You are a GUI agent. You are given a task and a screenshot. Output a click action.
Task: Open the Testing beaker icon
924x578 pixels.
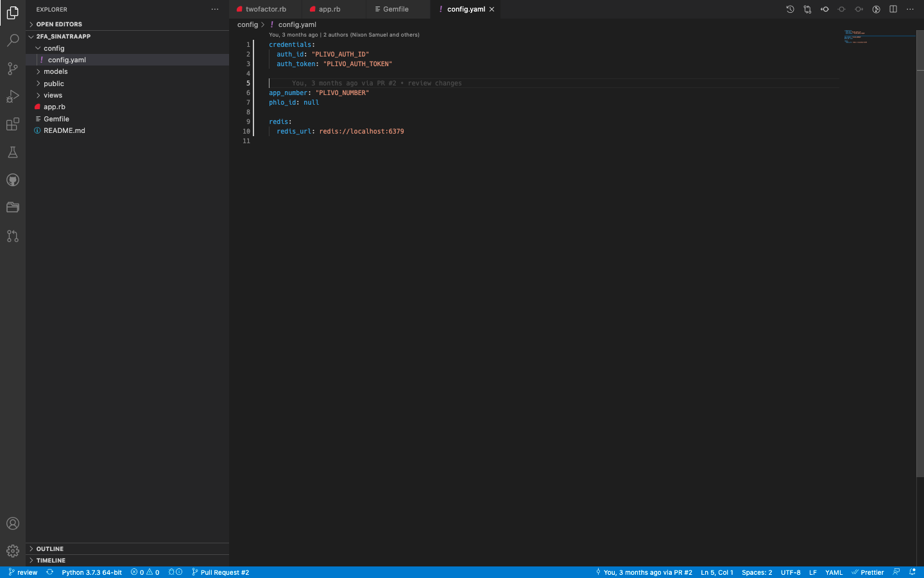[x=13, y=152]
